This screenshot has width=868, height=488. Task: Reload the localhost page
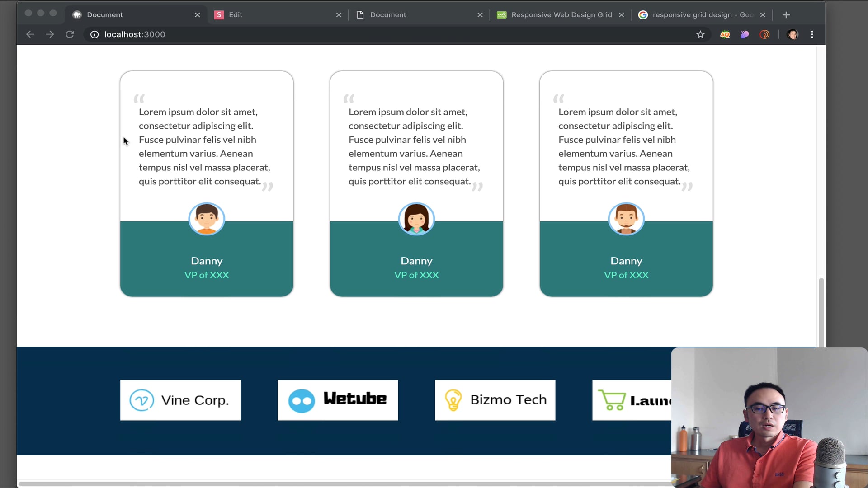pyautogui.click(x=70, y=34)
